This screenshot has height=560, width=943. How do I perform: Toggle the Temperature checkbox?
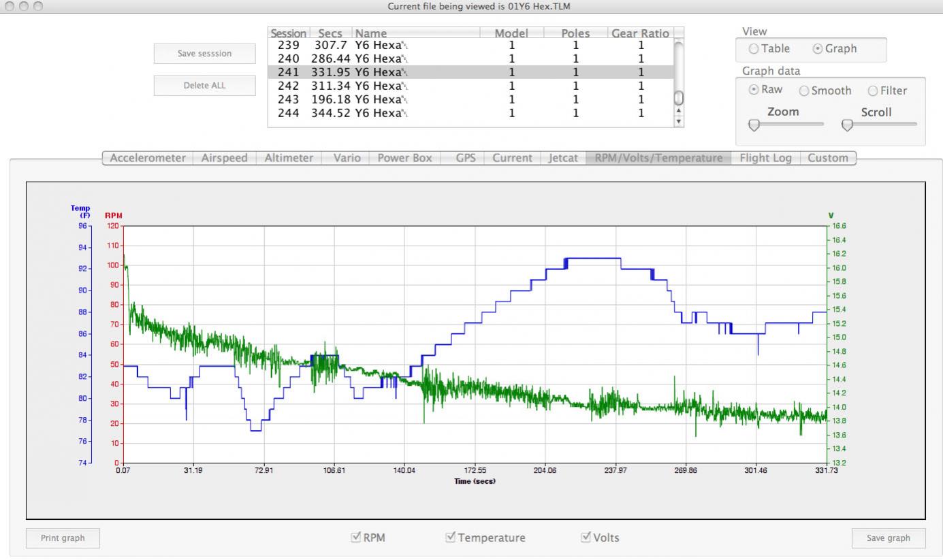pyautogui.click(x=450, y=538)
